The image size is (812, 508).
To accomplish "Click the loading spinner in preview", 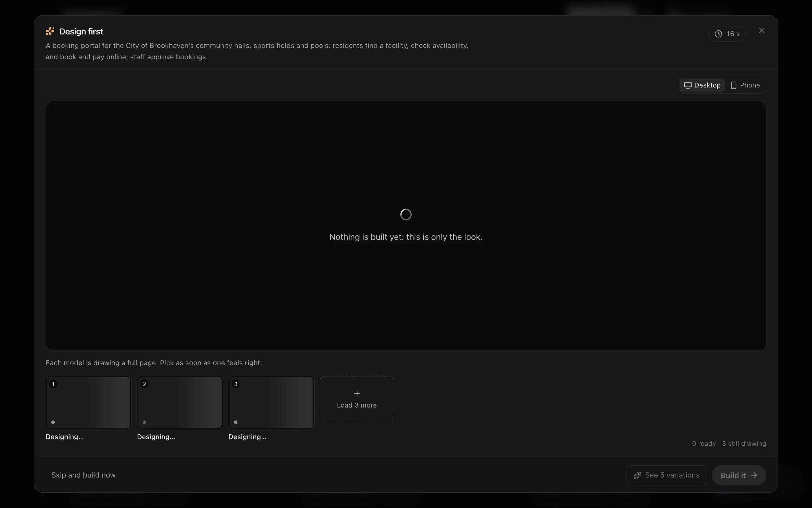I will [406, 214].
